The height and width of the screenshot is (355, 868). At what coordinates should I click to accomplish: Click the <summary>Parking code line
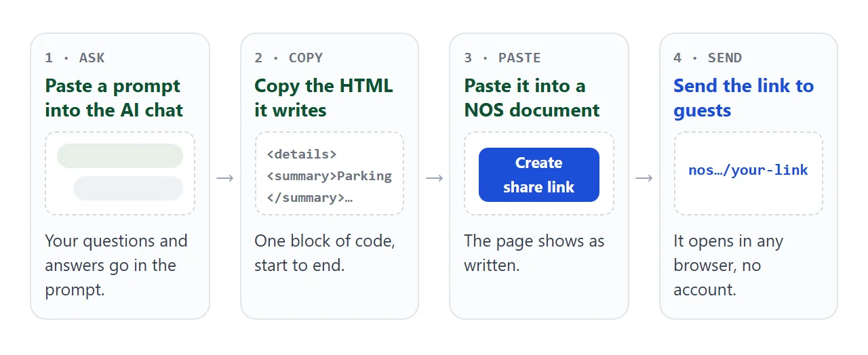[330, 175]
